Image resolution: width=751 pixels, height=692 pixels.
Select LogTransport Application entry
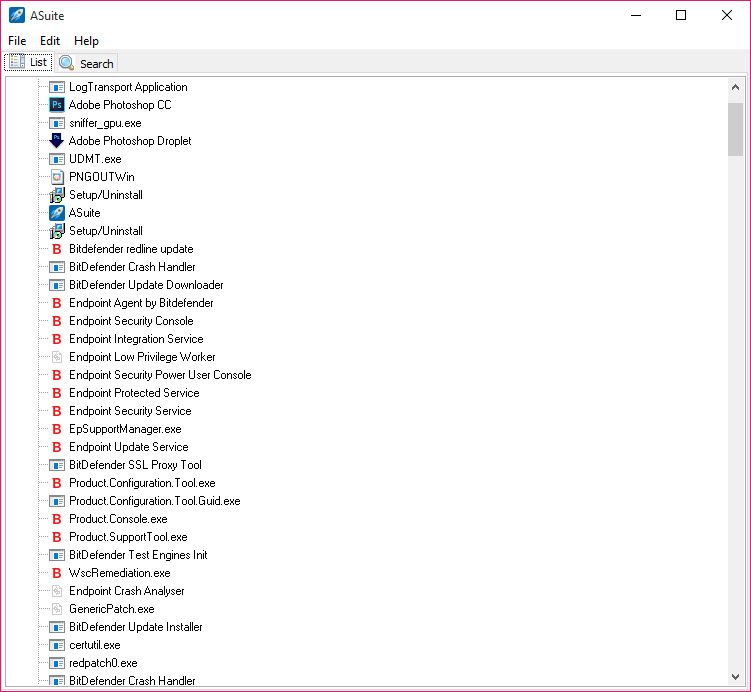pos(128,87)
